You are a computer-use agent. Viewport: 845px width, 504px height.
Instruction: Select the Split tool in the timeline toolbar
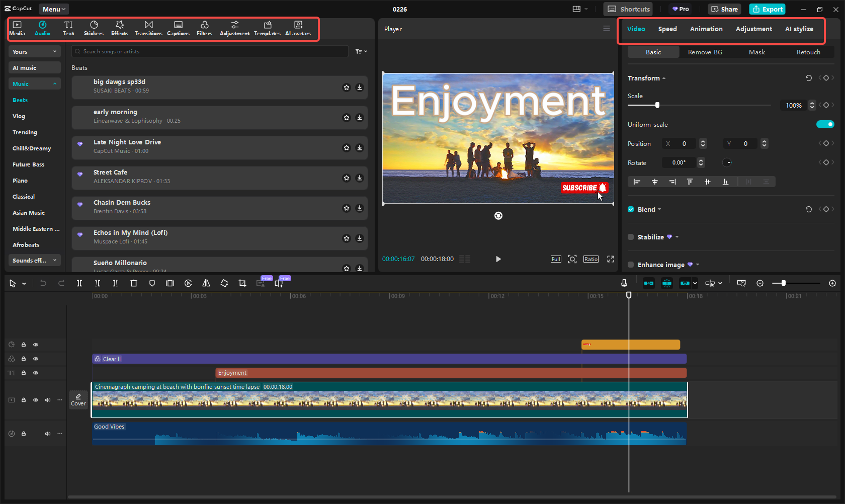click(x=79, y=283)
